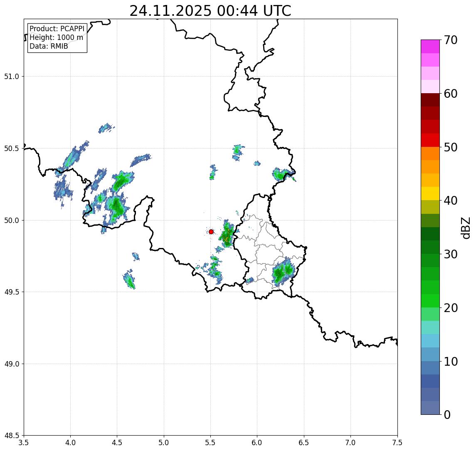Click the bright green segment above 20
476x451 pixels.
[x=430, y=300]
